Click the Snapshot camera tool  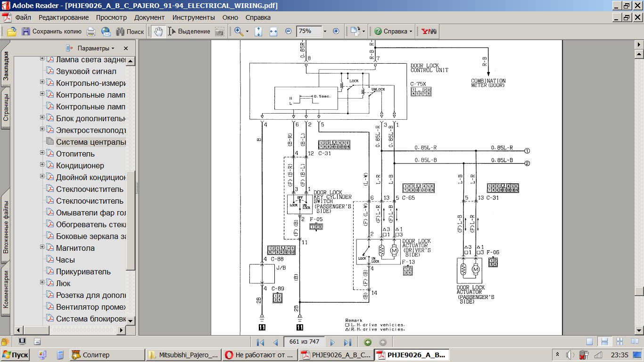[x=220, y=32]
